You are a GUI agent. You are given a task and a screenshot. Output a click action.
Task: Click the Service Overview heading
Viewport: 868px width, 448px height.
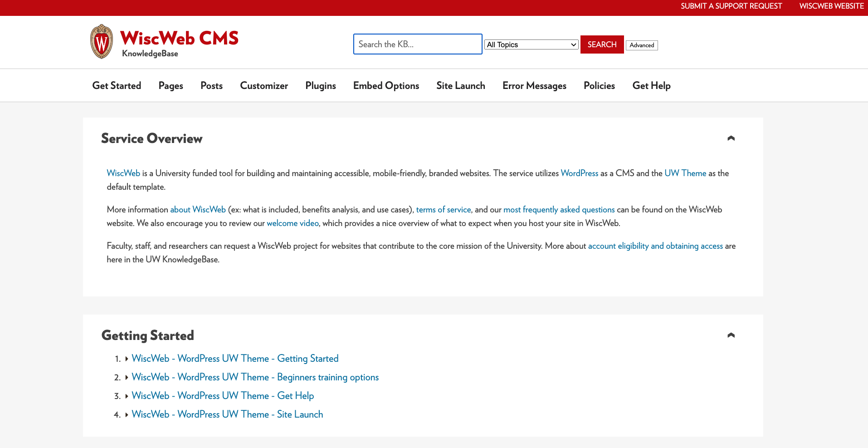coord(152,138)
